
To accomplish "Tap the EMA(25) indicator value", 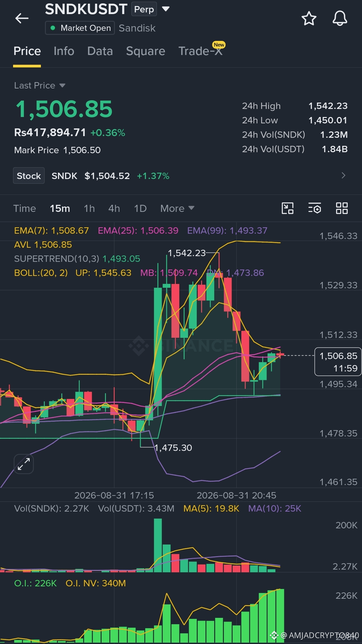I will coord(138,231).
